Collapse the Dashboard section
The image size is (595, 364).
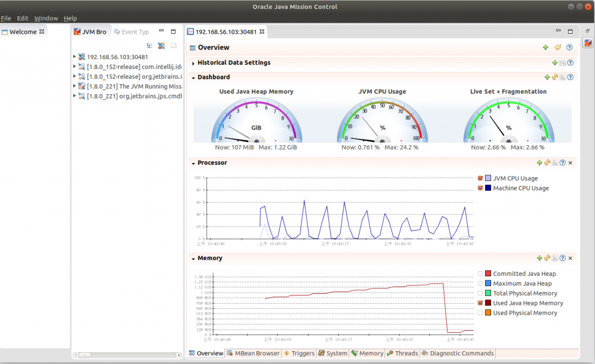point(193,77)
